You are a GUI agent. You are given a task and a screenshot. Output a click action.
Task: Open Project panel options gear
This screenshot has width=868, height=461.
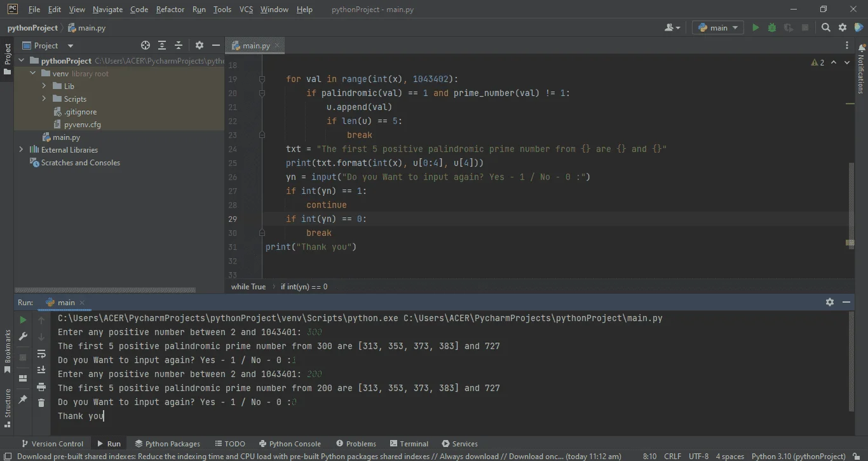(x=200, y=45)
